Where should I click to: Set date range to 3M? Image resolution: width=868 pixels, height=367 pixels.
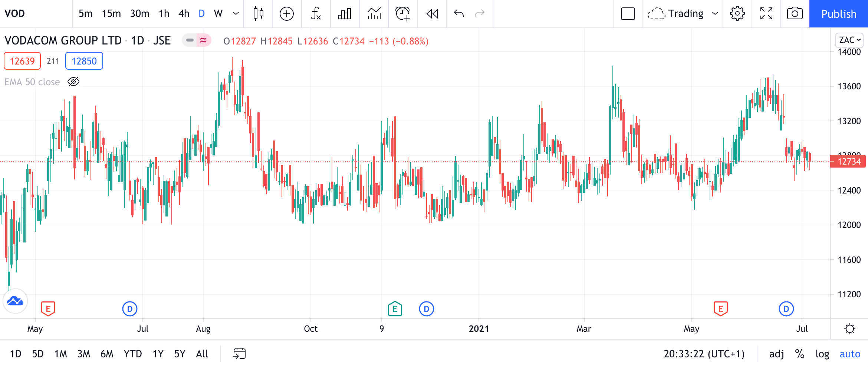coord(83,354)
